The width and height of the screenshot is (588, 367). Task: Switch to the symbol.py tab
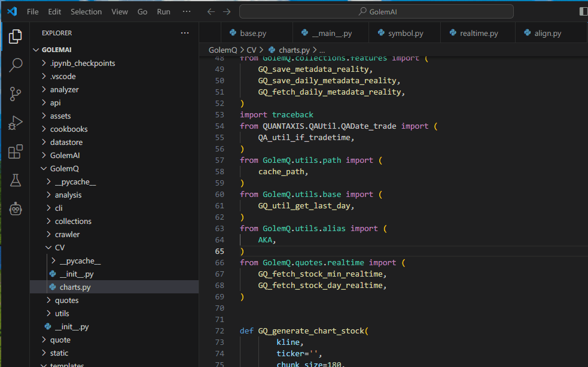405,34
